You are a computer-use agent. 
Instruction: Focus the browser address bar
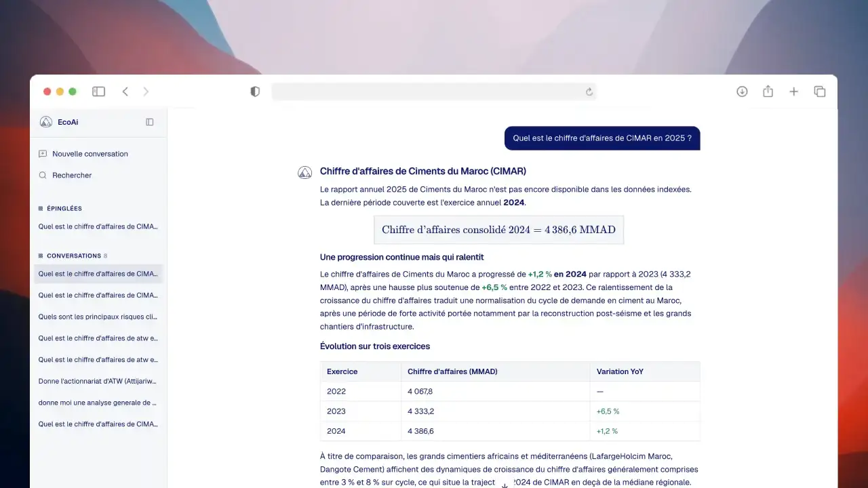(434, 91)
